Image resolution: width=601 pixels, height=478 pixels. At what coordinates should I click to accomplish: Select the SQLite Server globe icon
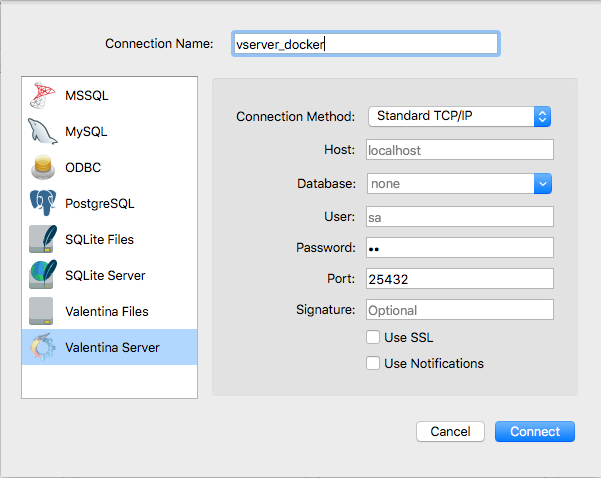tap(43, 274)
